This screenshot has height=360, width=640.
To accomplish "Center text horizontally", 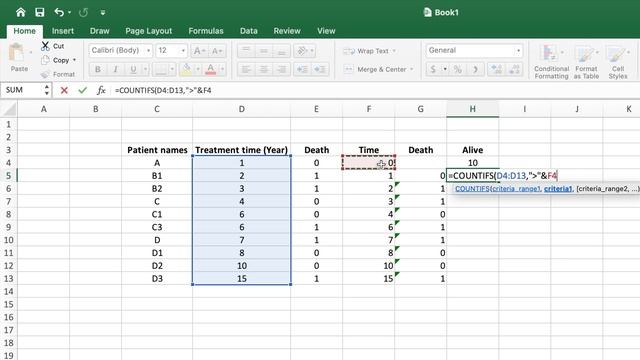I will [x=264, y=69].
